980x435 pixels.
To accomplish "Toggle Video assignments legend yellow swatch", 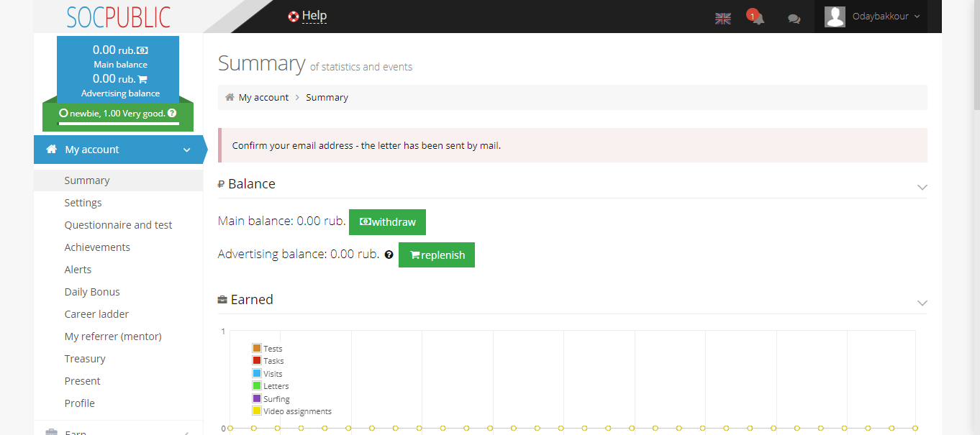I will [x=257, y=411].
